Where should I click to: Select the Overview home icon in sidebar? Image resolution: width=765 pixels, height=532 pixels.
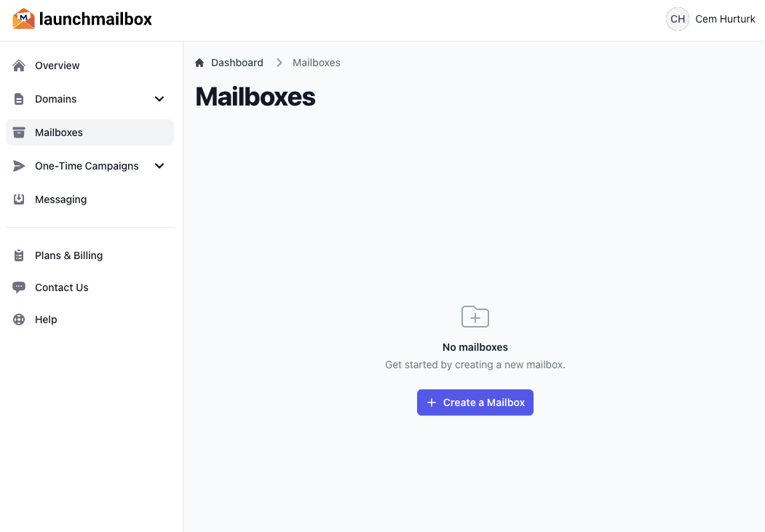tap(19, 65)
